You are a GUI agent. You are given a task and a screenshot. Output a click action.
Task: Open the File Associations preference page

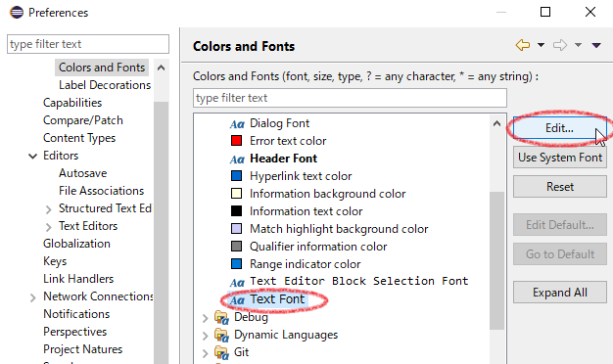tap(101, 190)
